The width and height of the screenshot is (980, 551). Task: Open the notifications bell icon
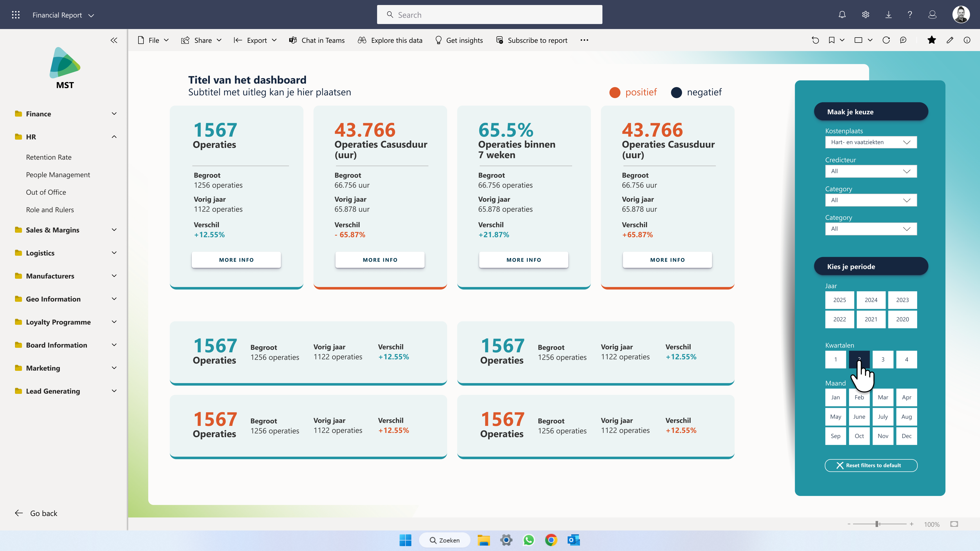pos(842,15)
